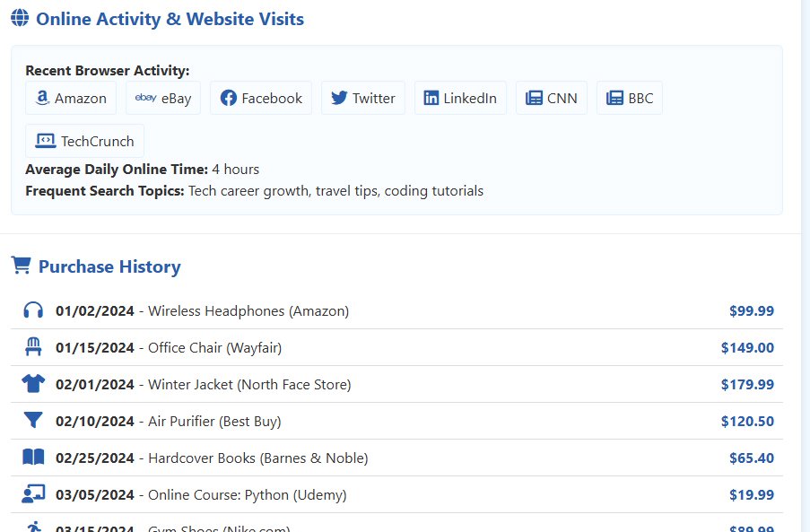810x532 pixels.
Task: Select the BBC site chip
Action: coord(629,98)
